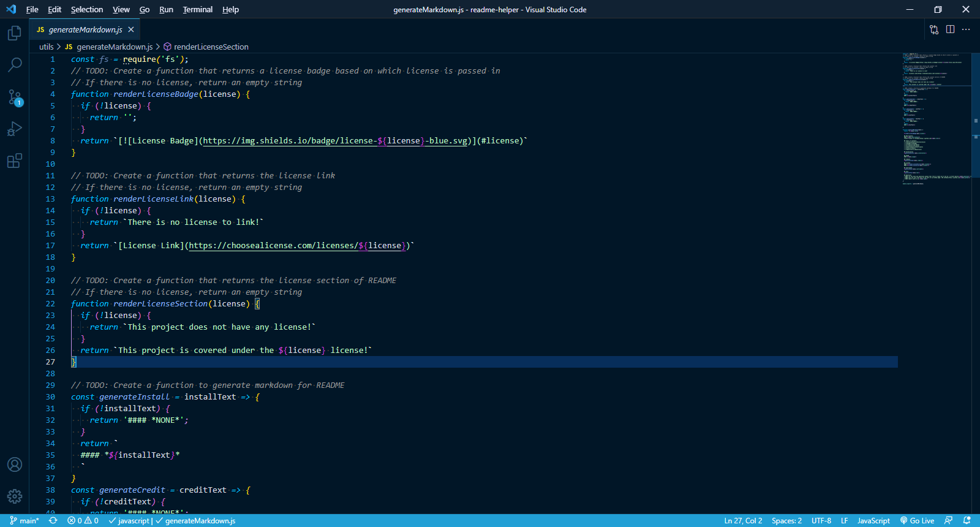Open the Run and Debug view
This screenshot has width=980, height=527.
point(15,129)
